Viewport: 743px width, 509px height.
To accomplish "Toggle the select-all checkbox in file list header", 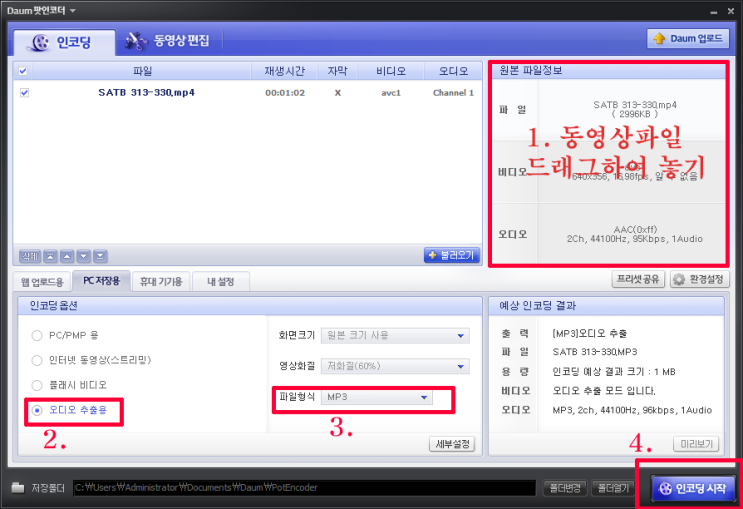I will click(23, 71).
